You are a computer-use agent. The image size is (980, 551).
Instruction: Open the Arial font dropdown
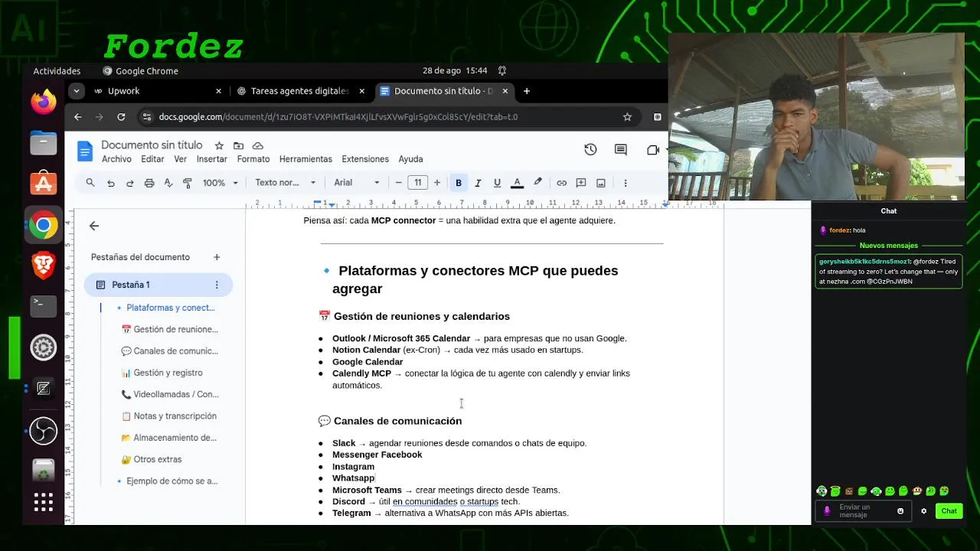click(357, 183)
